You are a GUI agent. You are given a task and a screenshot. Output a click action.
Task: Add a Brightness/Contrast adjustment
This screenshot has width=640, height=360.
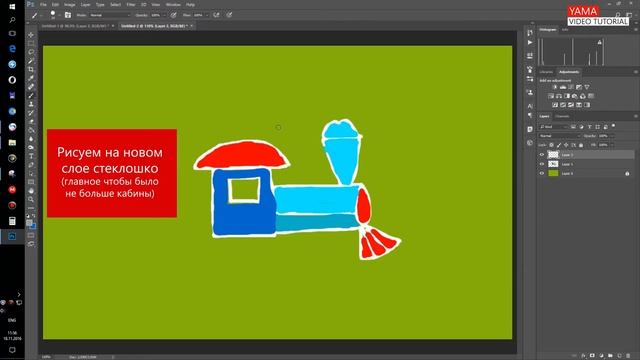click(555, 87)
